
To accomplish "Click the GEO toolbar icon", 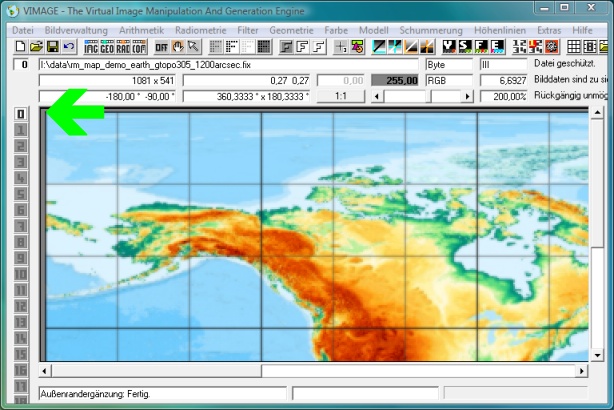I will point(108,47).
